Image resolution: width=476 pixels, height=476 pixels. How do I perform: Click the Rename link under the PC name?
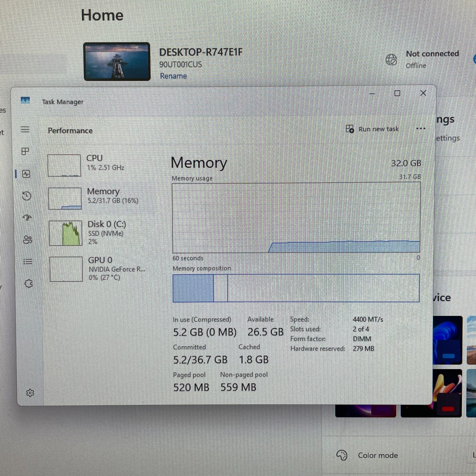pos(173,76)
